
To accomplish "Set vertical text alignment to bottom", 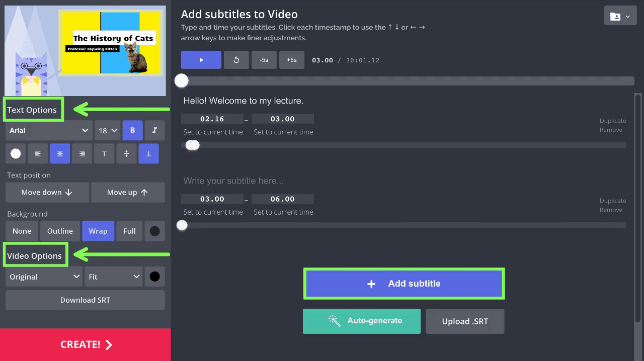I will (x=148, y=154).
